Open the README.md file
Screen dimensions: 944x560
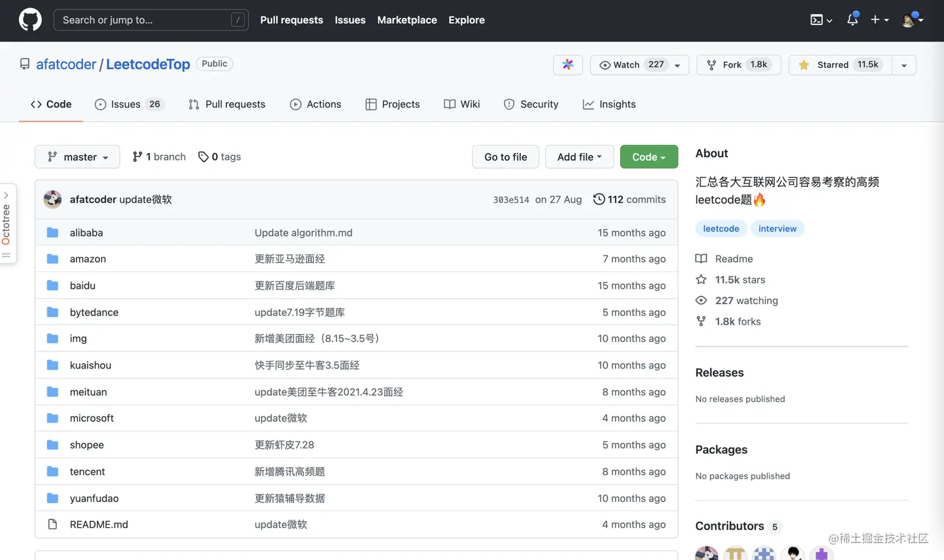click(99, 524)
